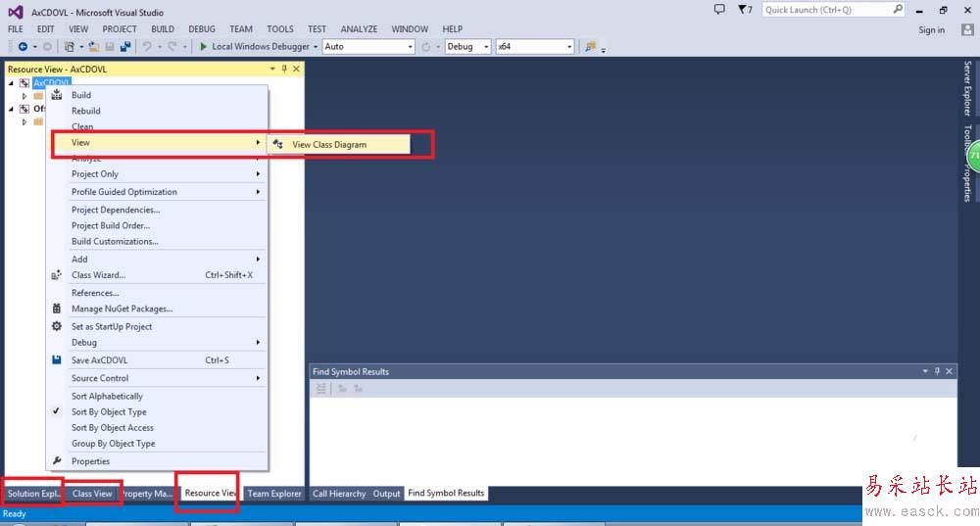This screenshot has height=526, width=980.
Task: Pin the Find Symbol Results panel
Action: 937,371
